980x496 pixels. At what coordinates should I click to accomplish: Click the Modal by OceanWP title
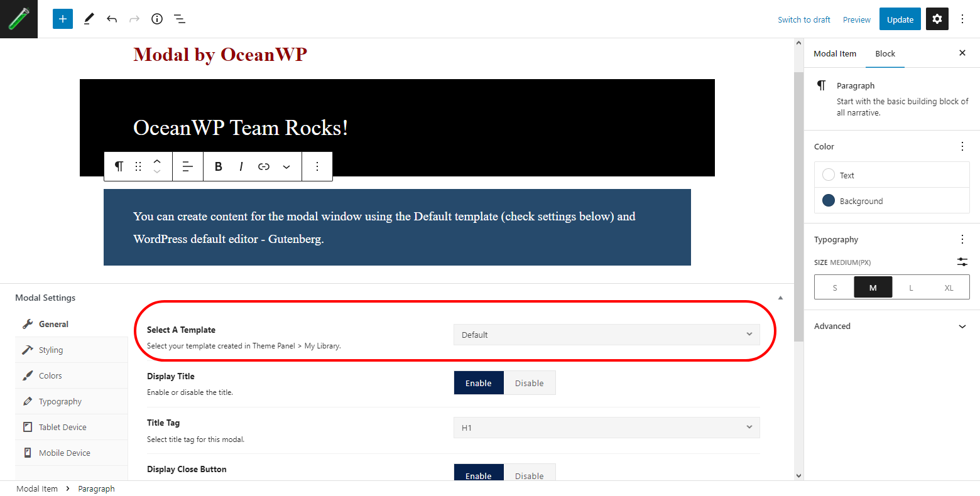(x=220, y=55)
